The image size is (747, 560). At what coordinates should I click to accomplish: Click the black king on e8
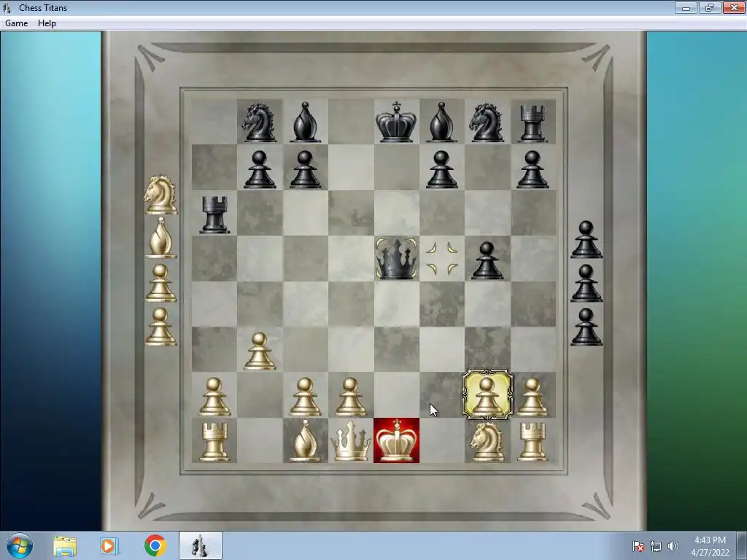(396, 122)
